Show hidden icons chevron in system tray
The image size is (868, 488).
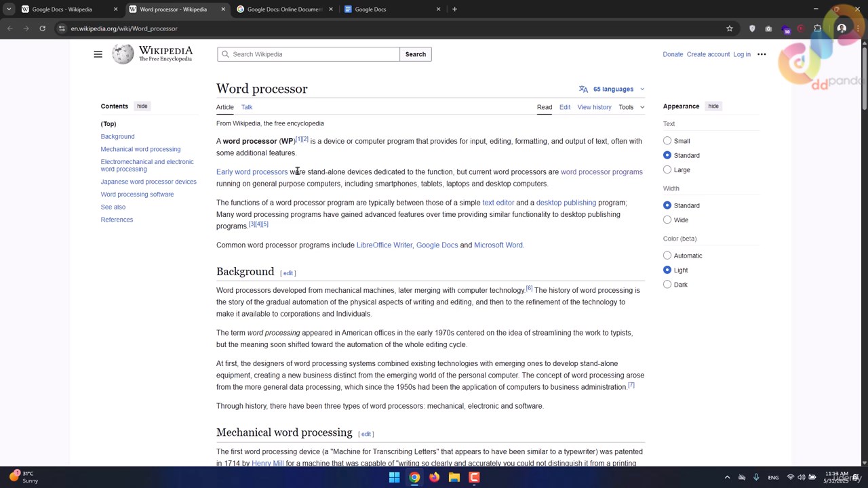point(727,477)
